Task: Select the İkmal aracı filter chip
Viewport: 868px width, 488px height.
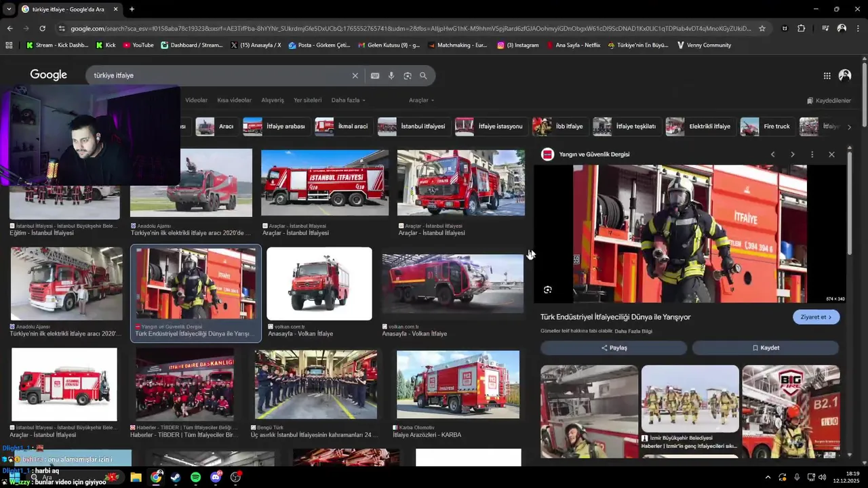Action: 342,127
